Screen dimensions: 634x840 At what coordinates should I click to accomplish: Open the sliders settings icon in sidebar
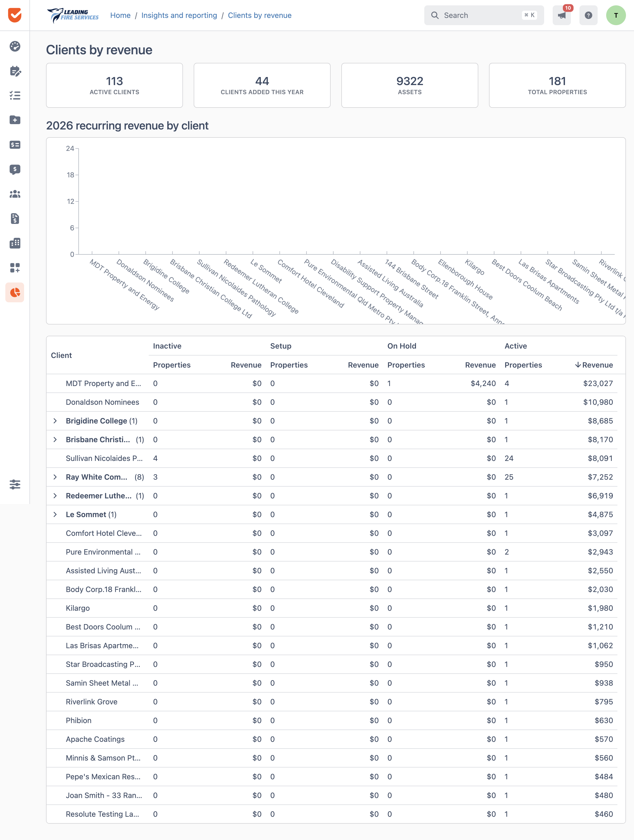[15, 484]
